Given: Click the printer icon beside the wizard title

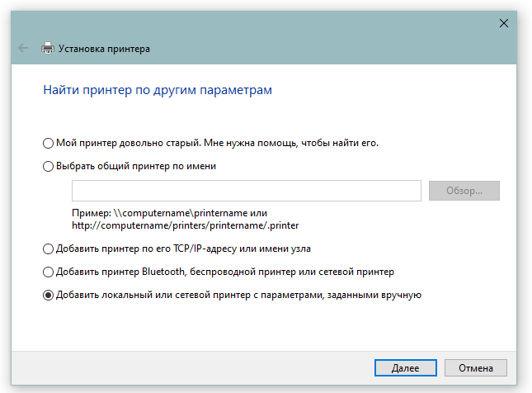Looking at the screenshot, I should [x=48, y=49].
